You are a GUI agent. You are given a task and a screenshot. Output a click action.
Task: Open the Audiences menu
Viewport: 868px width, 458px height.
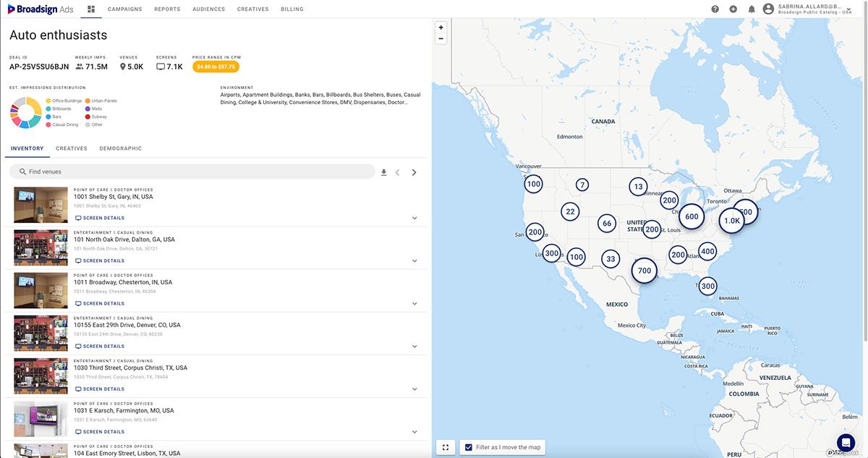coord(209,9)
